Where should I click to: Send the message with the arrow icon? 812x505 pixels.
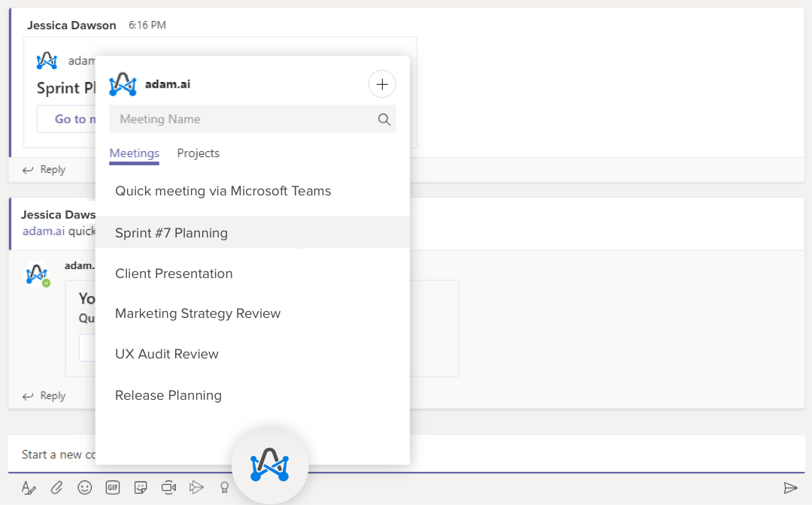click(x=790, y=488)
